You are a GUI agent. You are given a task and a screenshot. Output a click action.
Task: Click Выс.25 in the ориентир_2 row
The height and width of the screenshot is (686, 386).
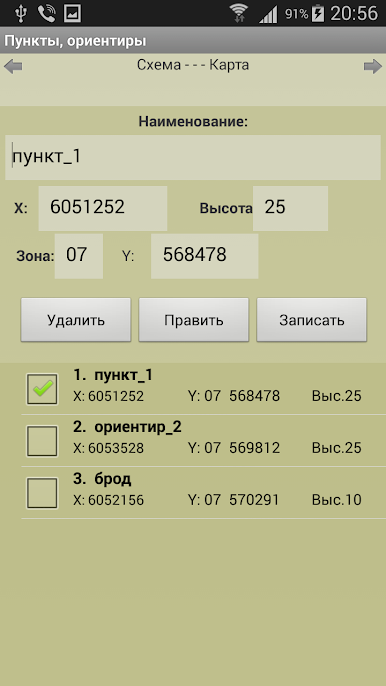337,448
